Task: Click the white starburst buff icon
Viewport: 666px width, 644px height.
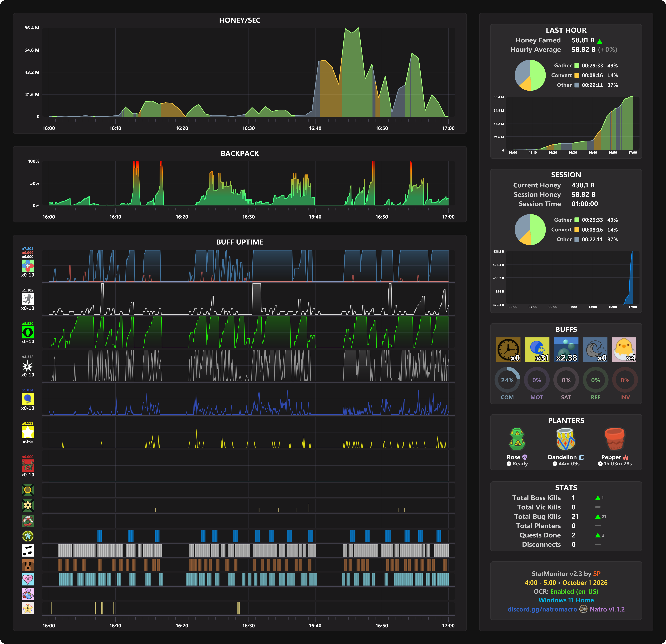Action: (28, 366)
